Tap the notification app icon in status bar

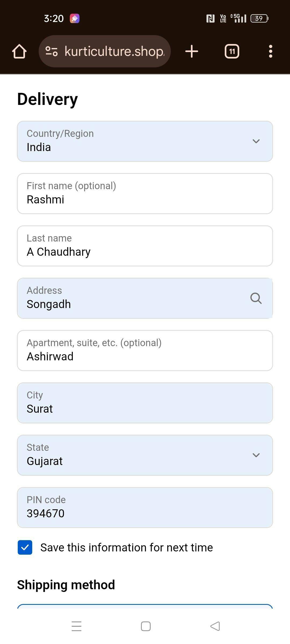pos(75,18)
